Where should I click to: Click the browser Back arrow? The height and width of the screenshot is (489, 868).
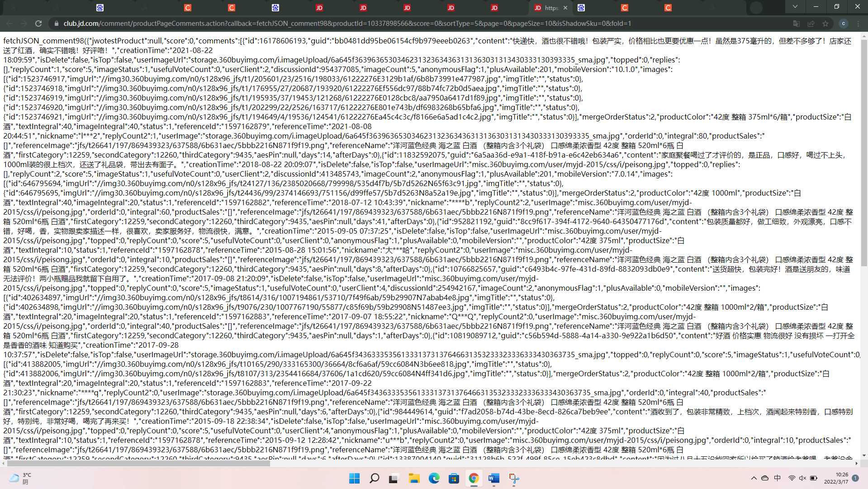[x=9, y=24]
